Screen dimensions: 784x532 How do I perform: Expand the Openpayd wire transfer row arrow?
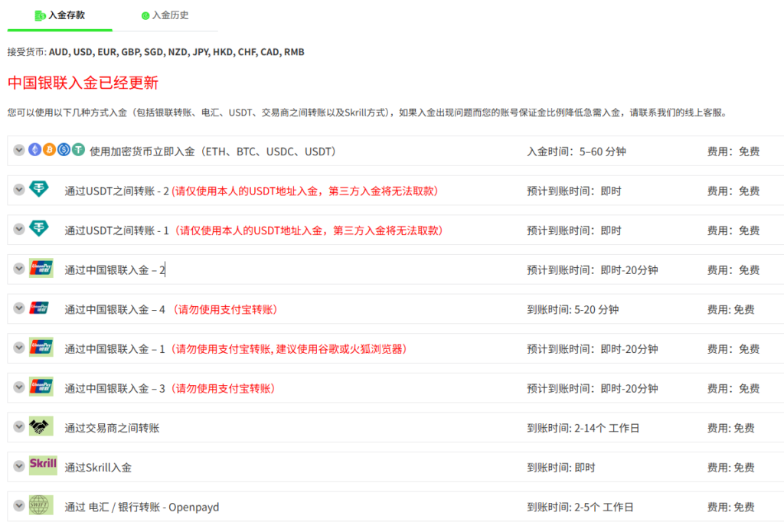[19, 505]
